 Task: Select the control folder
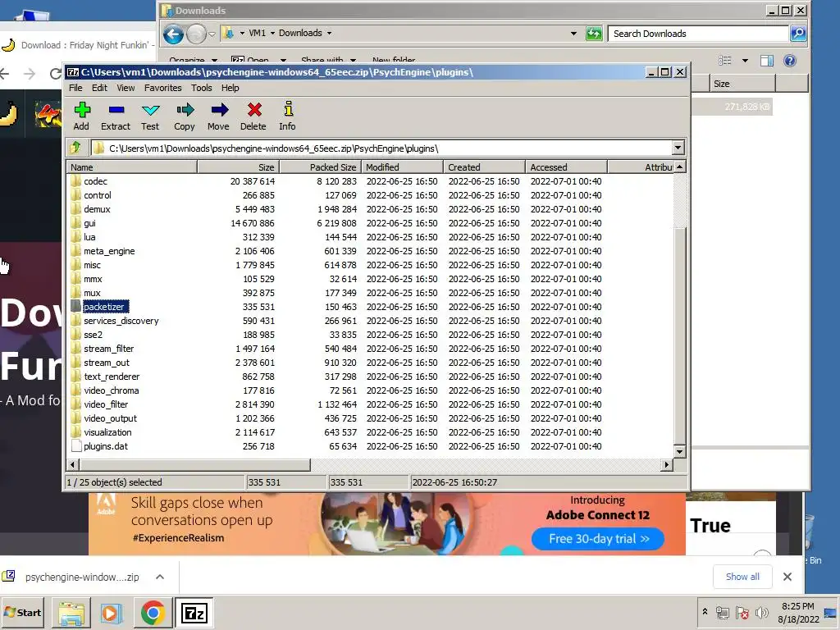click(x=98, y=195)
